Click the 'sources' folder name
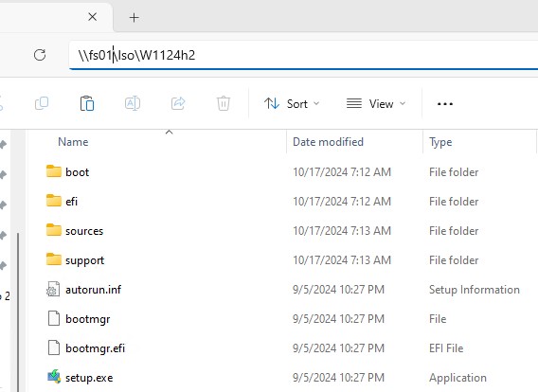 pyautogui.click(x=84, y=231)
